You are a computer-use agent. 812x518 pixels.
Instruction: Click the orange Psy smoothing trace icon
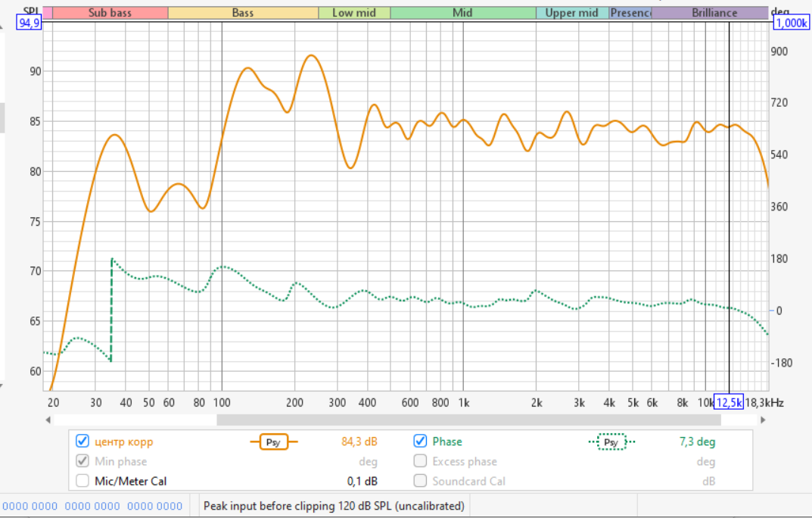[274, 442]
